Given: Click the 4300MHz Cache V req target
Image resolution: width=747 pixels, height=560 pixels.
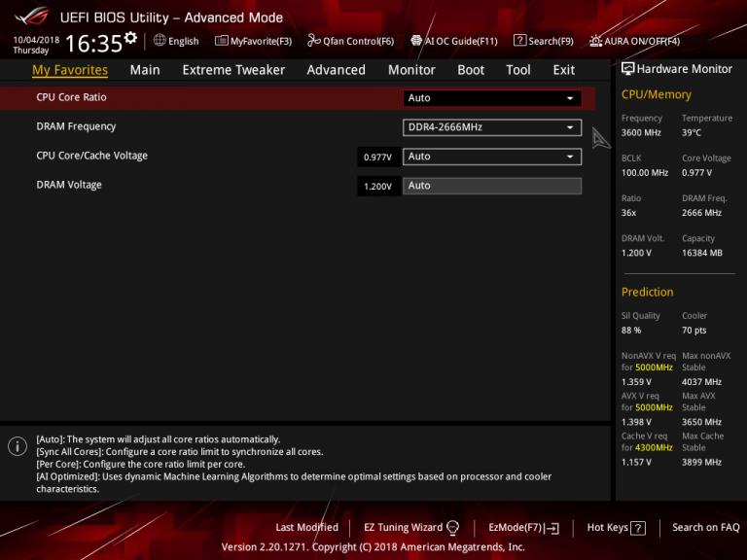Looking at the screenshot, I should [x=654, y=447].
